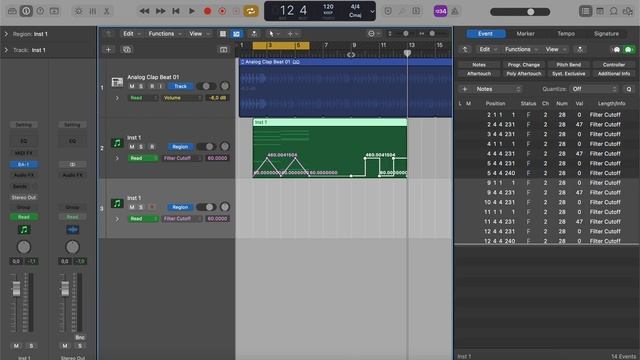This screenshot has width=640, height=360.
Task: Switch to the Signature tab
Action: (606, 33)
